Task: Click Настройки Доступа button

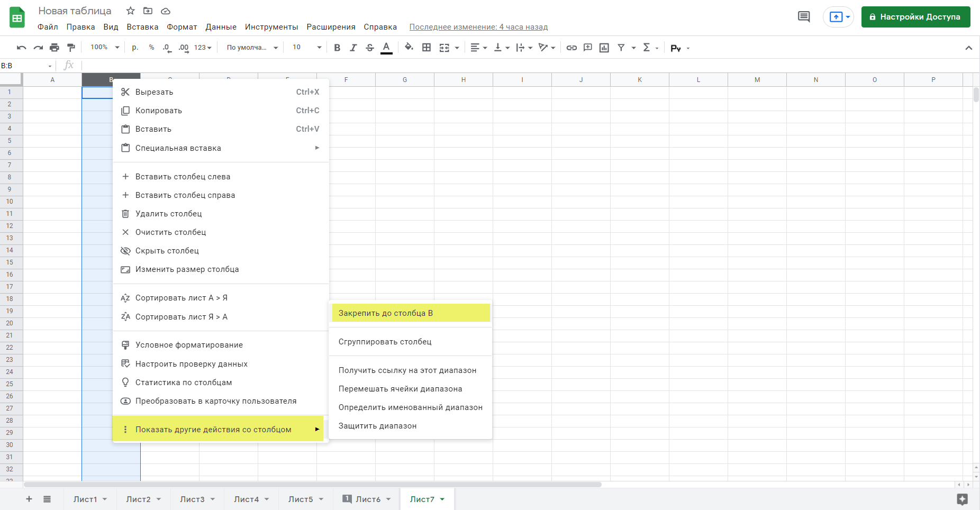Action: pyautogui.click(x=915, y=17)
